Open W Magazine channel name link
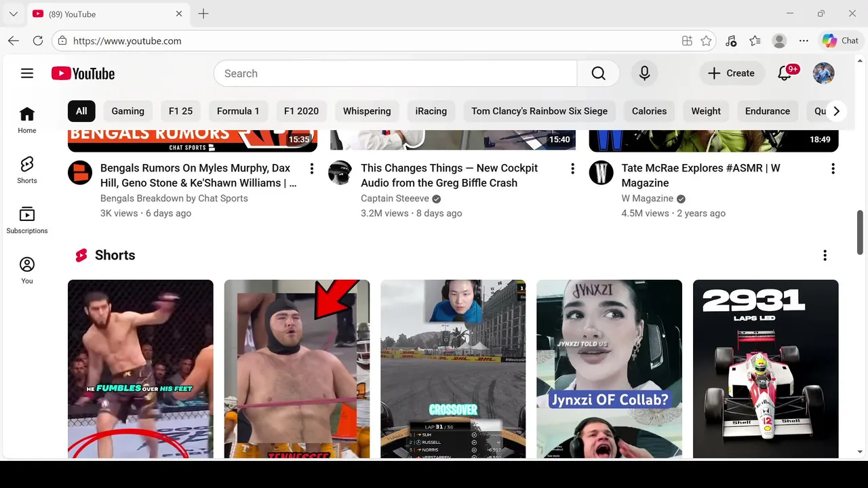The width and height of the screenshot is (868, 488). coord(648,199)
